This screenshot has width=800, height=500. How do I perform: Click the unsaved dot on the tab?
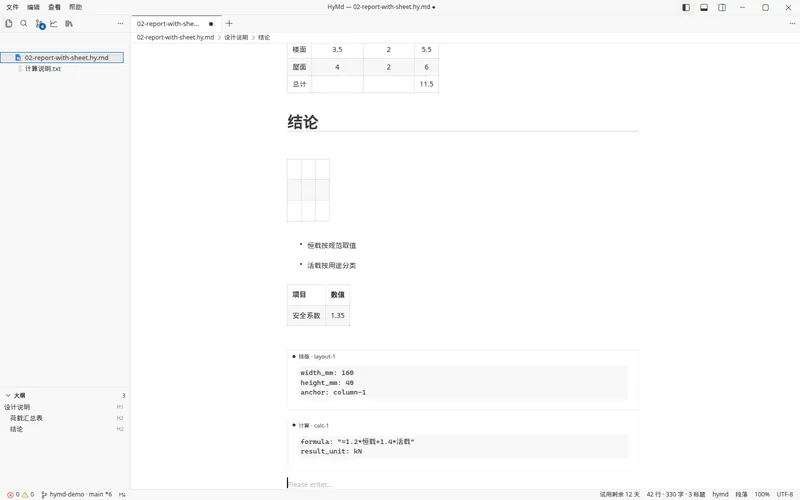click(x=211, y=24)
